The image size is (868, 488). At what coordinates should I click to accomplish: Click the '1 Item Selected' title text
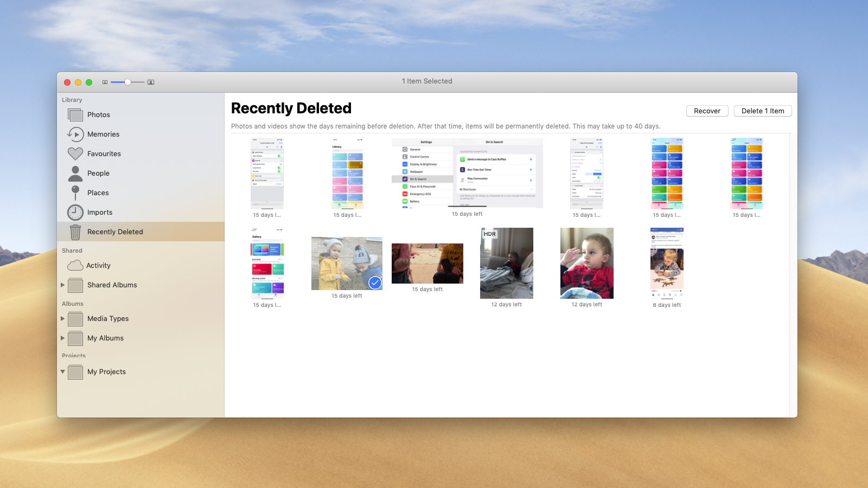[427, 81]
